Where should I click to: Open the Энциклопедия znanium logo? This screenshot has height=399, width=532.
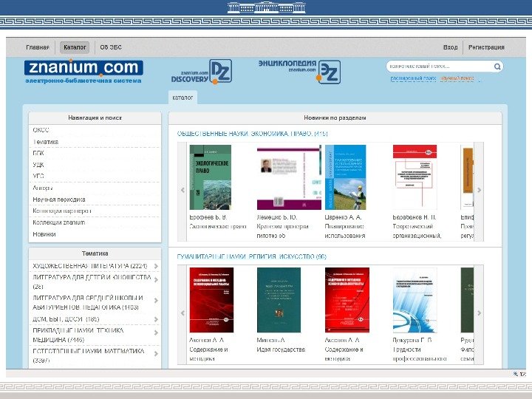click(299, 72)
